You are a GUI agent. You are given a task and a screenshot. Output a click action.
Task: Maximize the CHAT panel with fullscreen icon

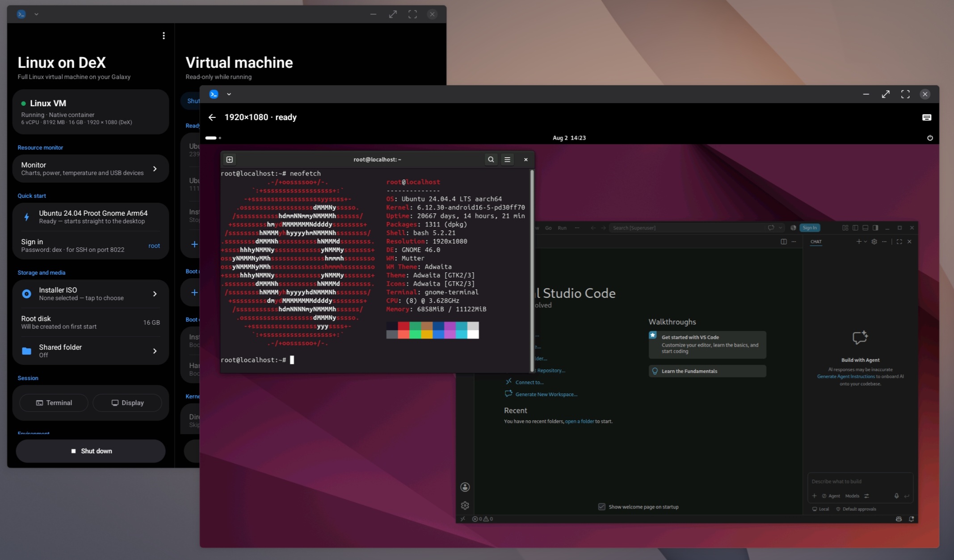click(x=899, y=242)
